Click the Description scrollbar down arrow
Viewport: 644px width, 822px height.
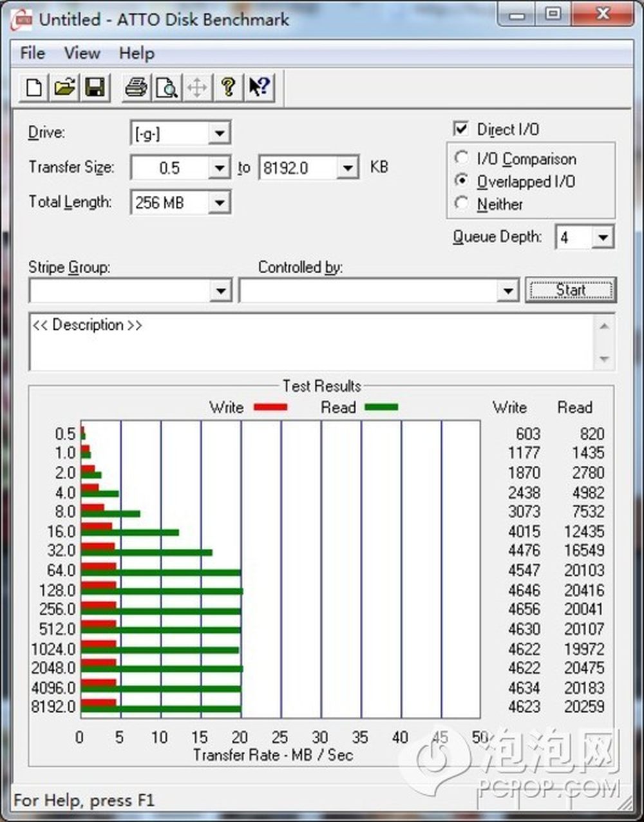point(604,359)
